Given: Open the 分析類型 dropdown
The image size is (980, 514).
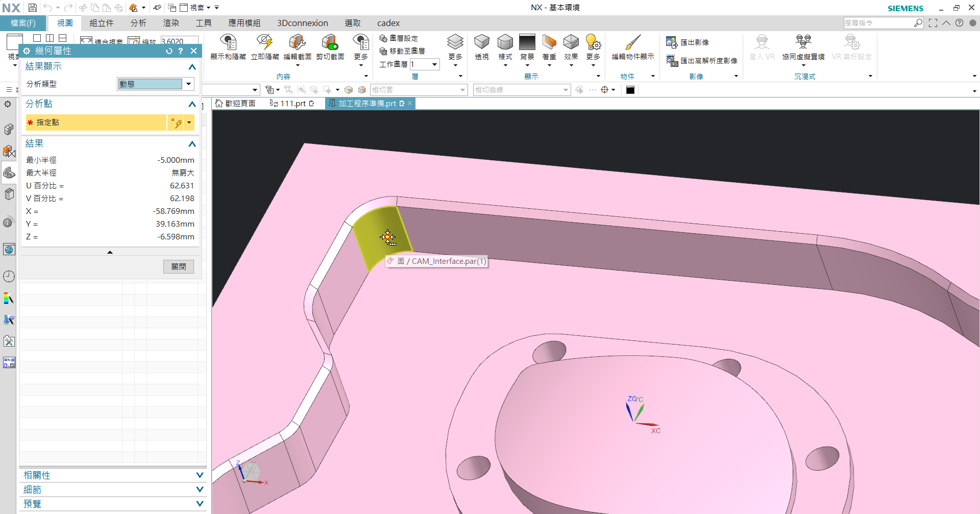Looking at the screenshot, I should (x=189, y=84).
